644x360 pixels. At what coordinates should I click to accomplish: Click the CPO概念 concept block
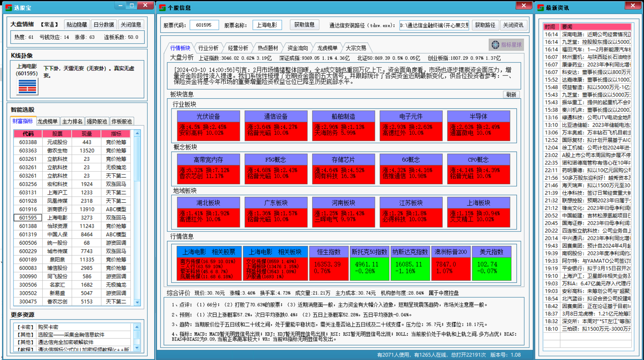tap(479, 169)
